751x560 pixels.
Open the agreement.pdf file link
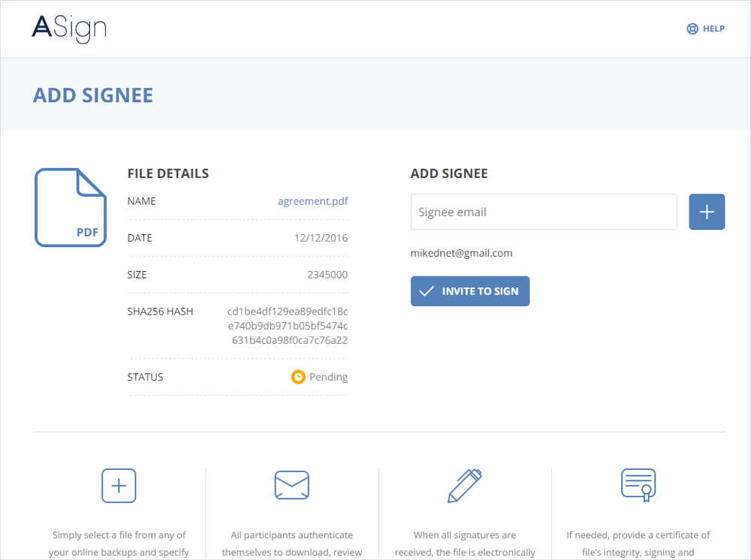312,201
